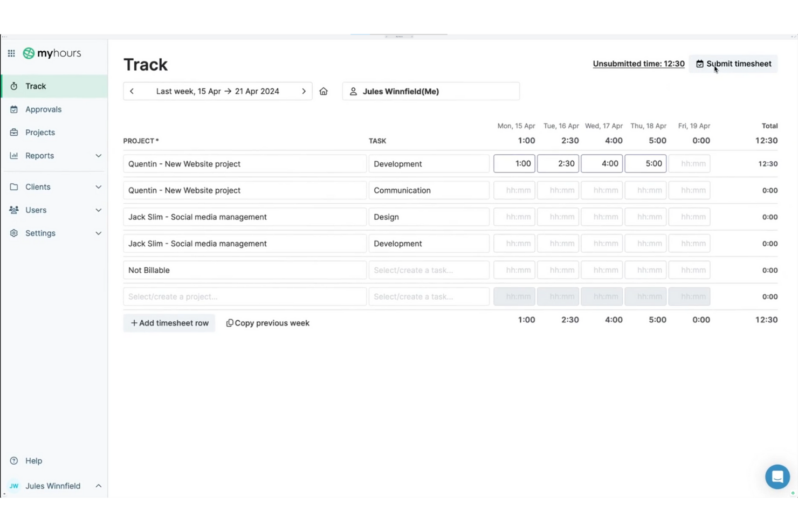Advance to next week arrow
This screenshot has width=798, height=532.
click(304, 92)
